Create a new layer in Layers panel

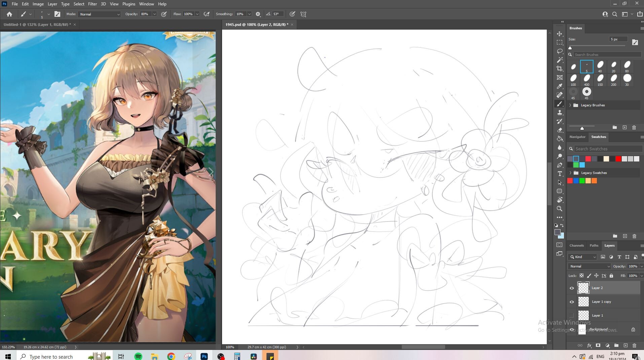625,346
